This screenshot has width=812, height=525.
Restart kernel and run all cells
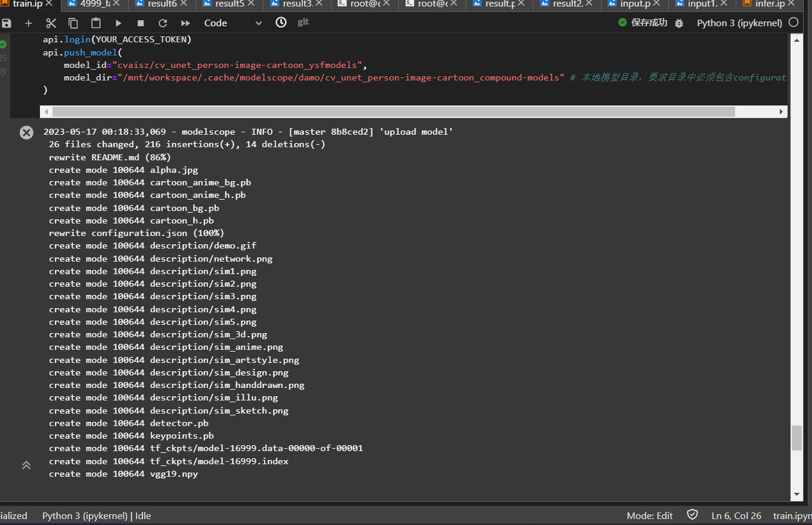point(185,23)
